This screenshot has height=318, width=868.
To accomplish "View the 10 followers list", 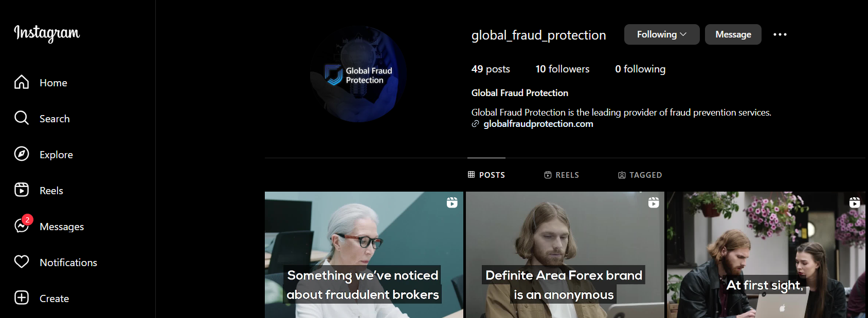I will pyautogui.click(x=562, y=69).
